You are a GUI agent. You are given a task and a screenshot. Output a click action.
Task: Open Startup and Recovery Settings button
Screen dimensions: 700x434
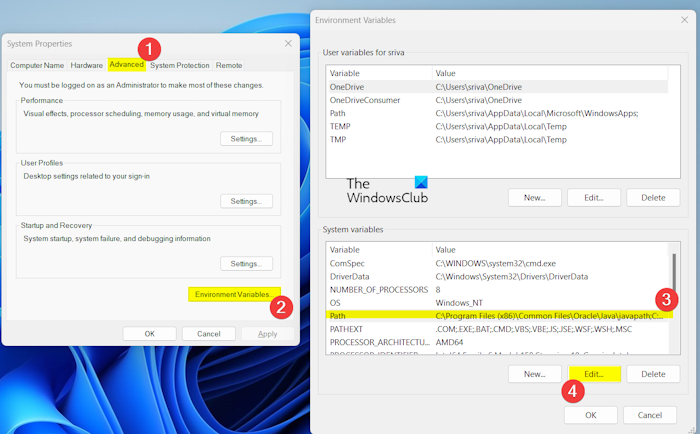pyautogui.click(x=246, y=264)
